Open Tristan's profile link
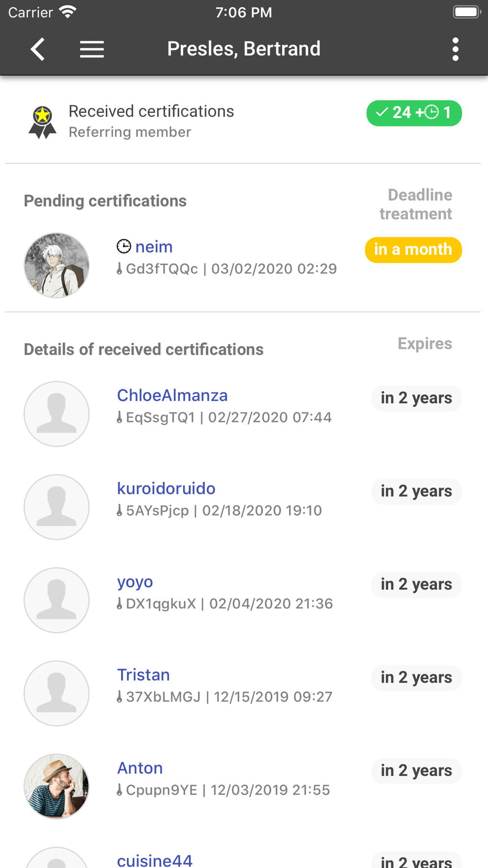 click(143, 675)
